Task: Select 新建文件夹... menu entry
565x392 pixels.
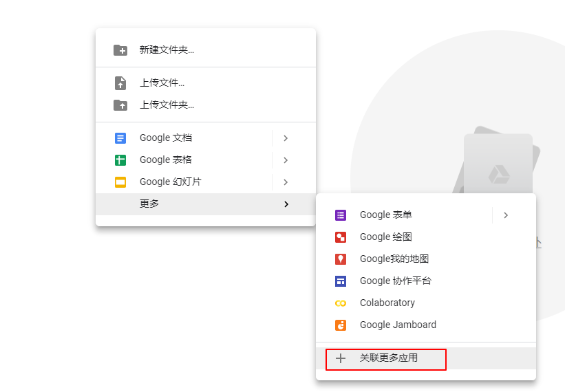Action: click(x=206, y=50)
